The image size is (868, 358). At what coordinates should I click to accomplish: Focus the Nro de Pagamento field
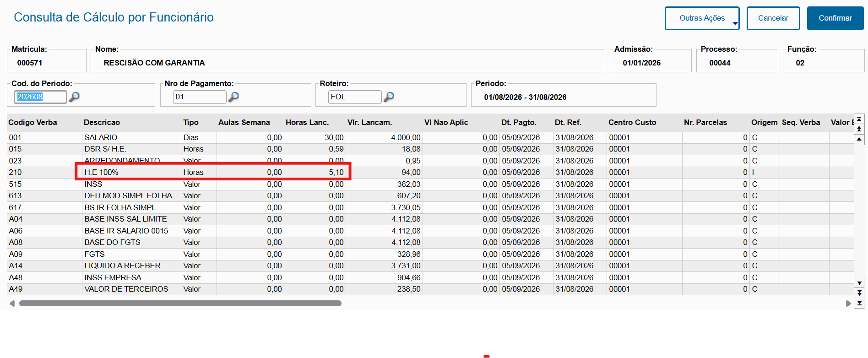click(200, 97)
